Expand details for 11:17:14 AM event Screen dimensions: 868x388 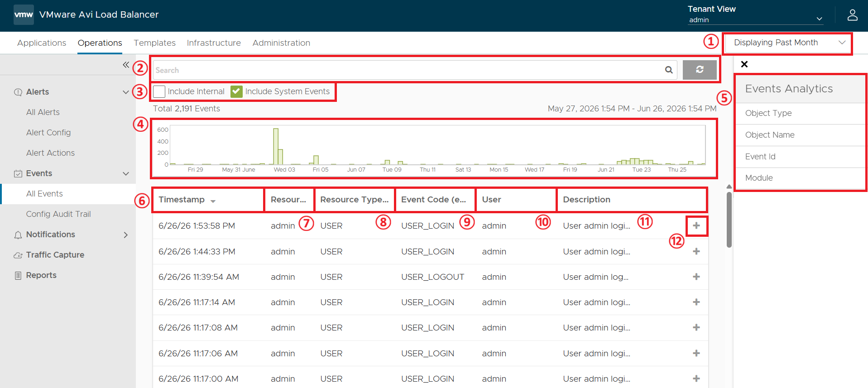coord(696,302)
